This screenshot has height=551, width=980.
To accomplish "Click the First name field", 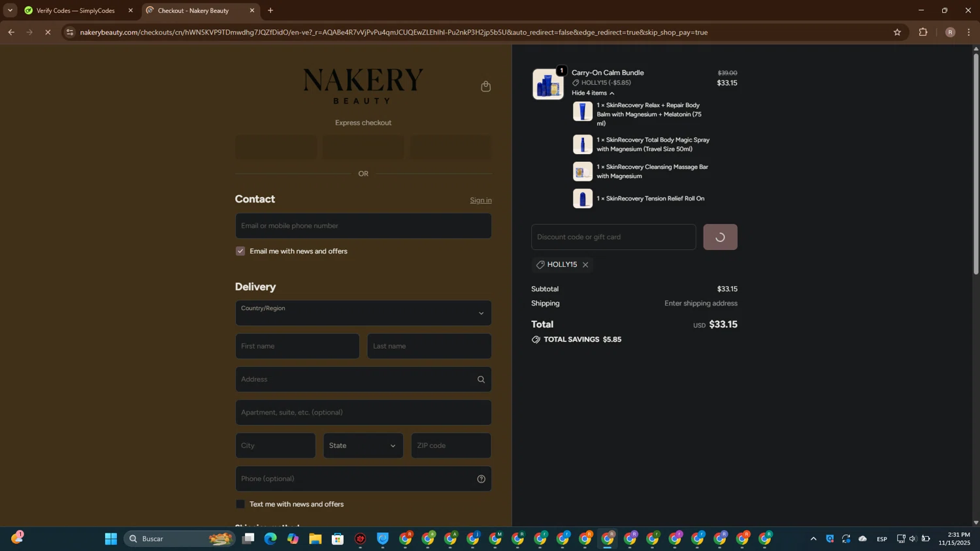I will click(297, 346).
